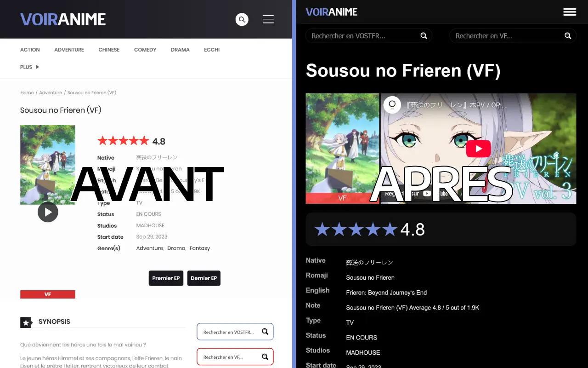This screenshot has height=368, width=588.
Task: Expand the PLUS genre list
Action: pyautogui.click(x=29, y=67)
